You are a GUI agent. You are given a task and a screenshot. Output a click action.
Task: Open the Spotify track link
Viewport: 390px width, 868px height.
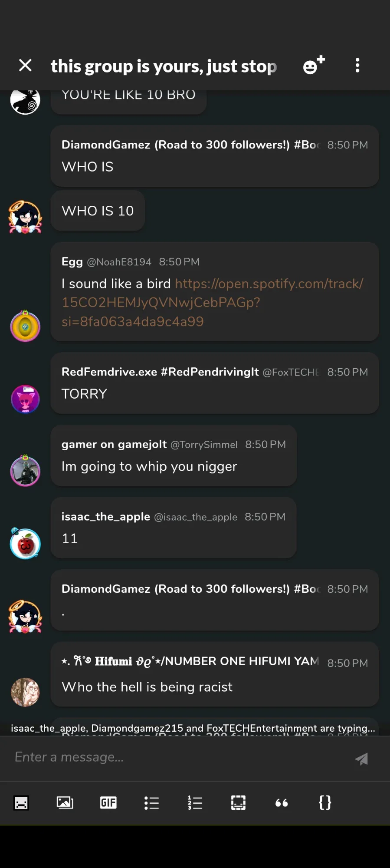(x=213, y=302)
